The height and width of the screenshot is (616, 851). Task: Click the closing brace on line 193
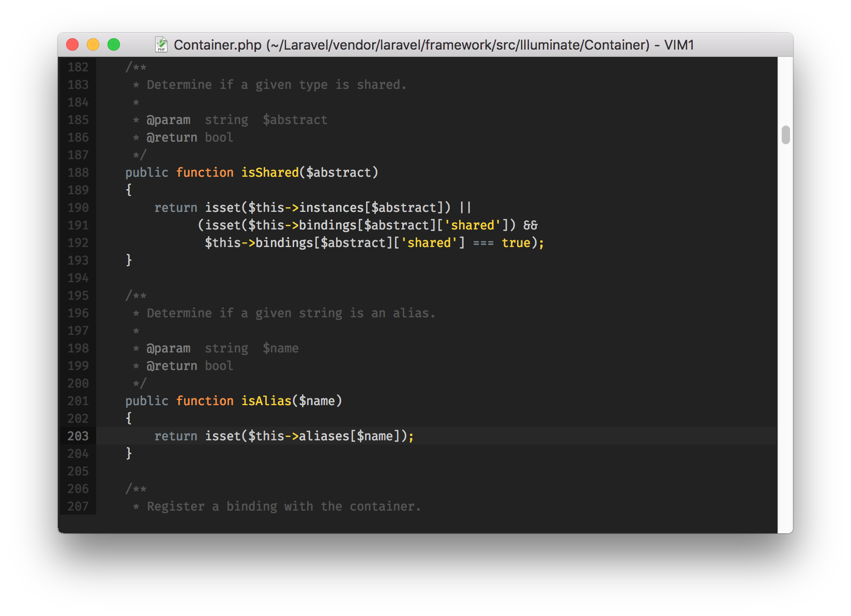point(129,260)
